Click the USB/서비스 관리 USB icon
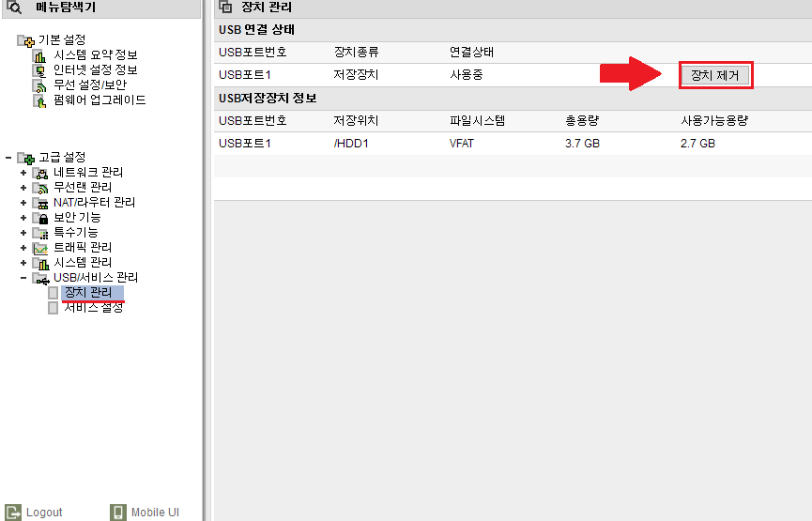812x521 pixels. click(40, 278)
